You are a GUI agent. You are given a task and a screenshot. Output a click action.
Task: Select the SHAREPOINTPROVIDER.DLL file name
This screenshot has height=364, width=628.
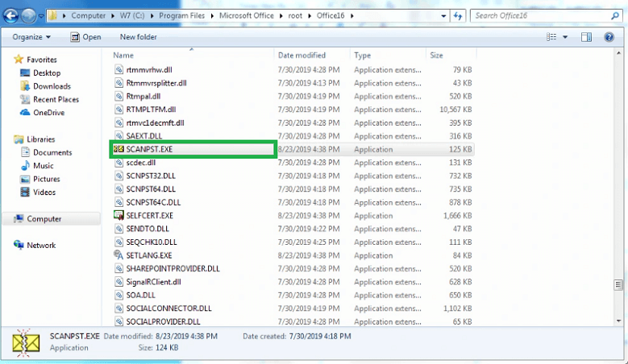pos(173,268)
